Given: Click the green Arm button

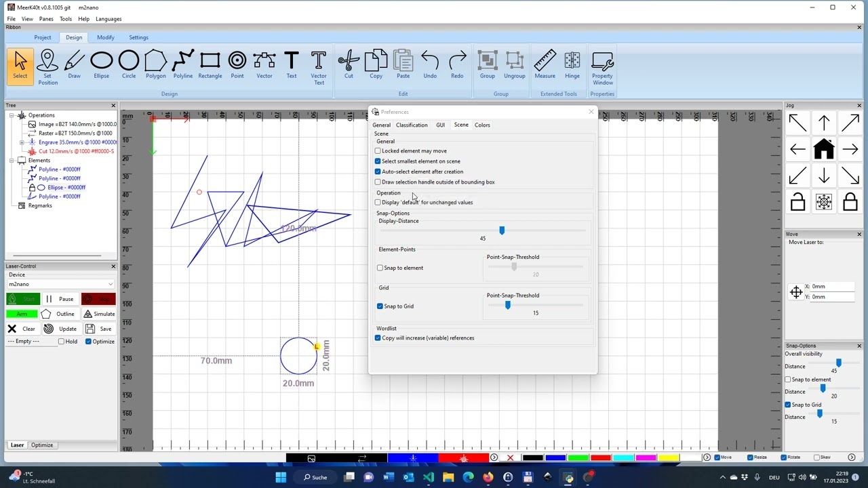Looking at the screenshot, I should pyautogui.click(x=22, y=314).
